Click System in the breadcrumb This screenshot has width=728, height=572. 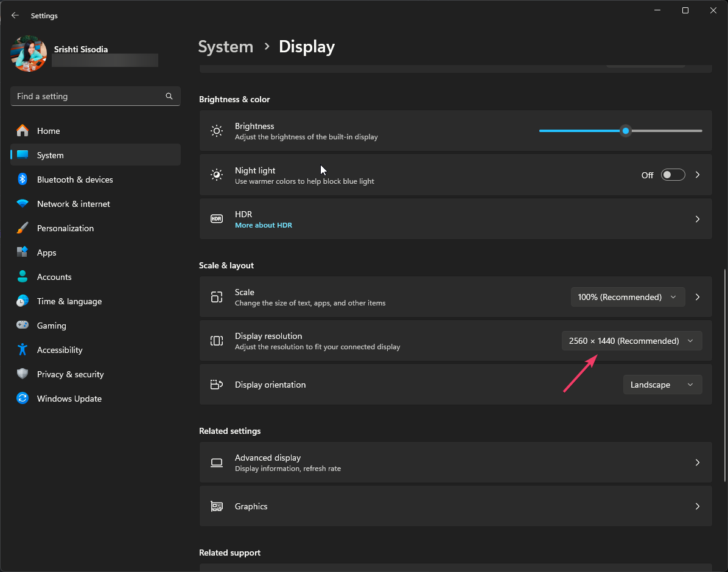(226, 46)
